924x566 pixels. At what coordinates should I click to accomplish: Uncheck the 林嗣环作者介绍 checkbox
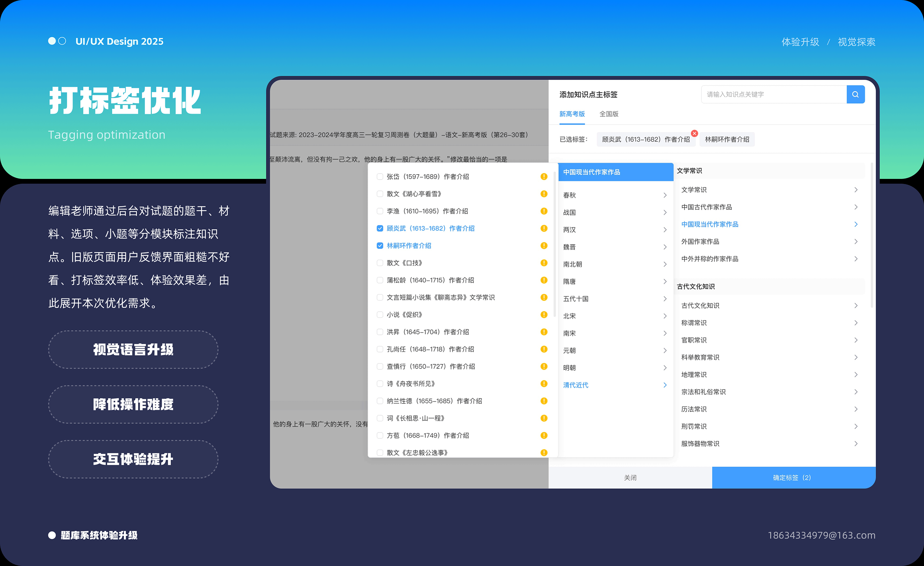[x=380, y=246]
